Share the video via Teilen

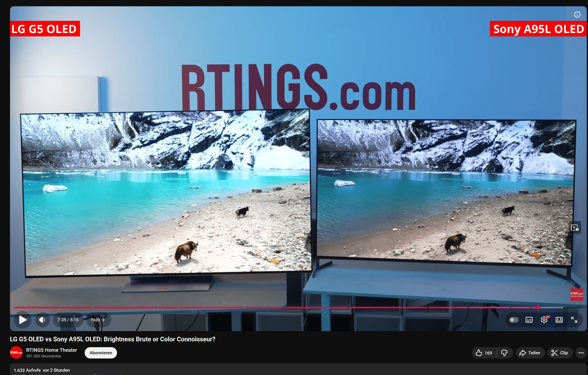click(530, 353)
